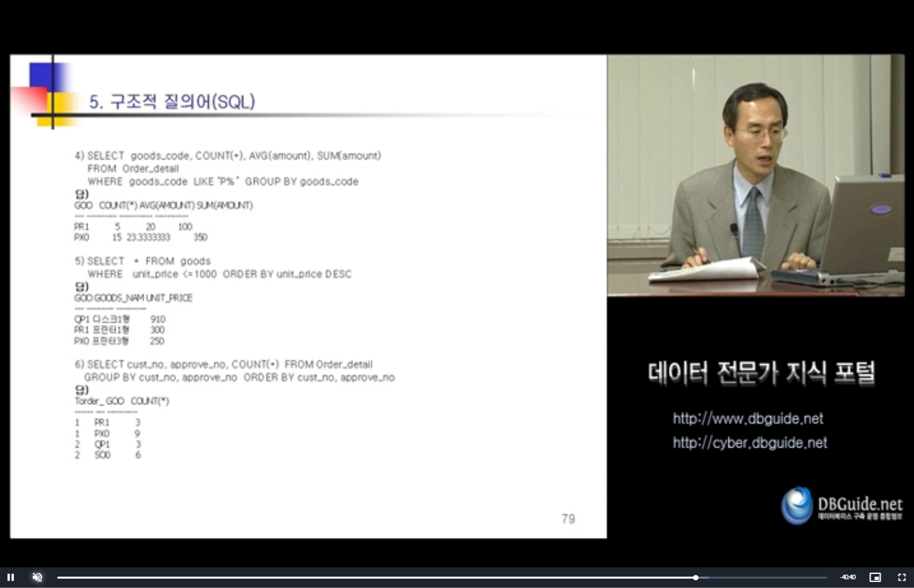Click the video progress bar handle

click(x=696, y=577)
